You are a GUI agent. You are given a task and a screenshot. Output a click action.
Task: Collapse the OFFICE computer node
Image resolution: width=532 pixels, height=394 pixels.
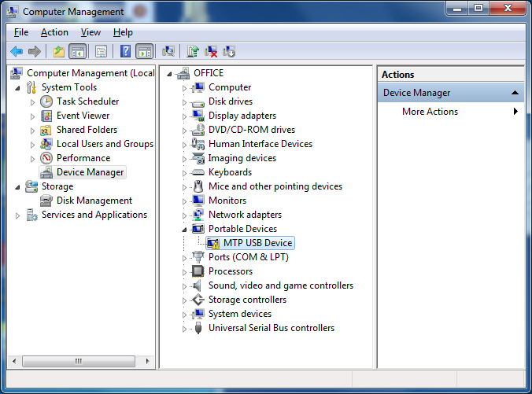tap(170, 74)
